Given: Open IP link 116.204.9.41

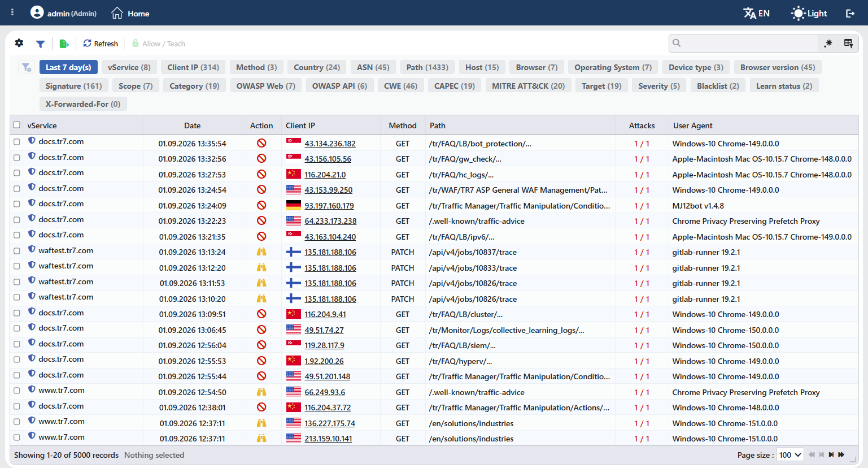Looking at the screenshot, I should [x=325, y=314].
